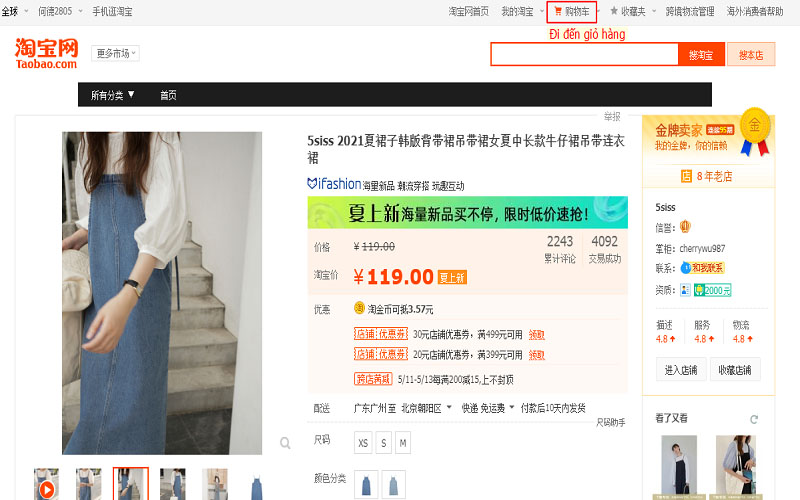Select size S
The height and width of the screenshot is (500, 800).
(x=384, y=442)
